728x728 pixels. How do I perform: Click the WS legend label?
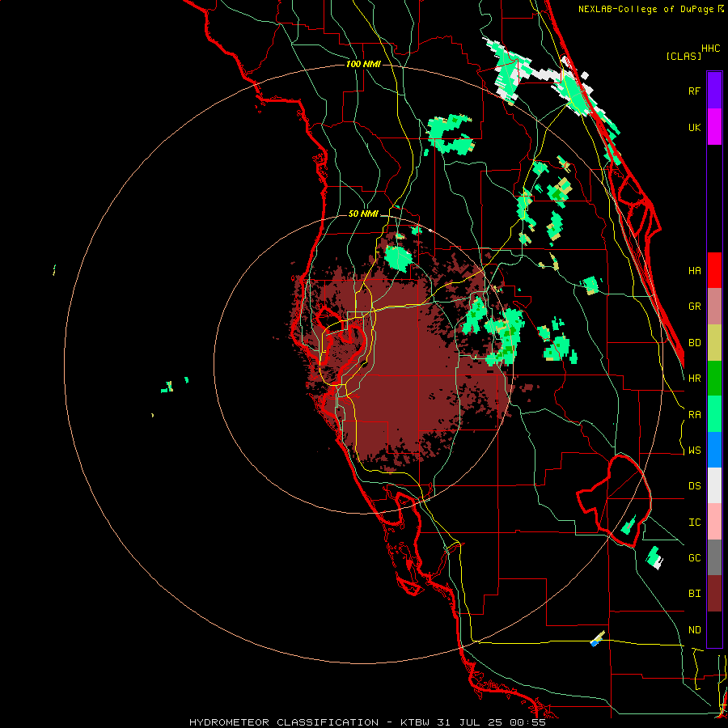(694, 451)
